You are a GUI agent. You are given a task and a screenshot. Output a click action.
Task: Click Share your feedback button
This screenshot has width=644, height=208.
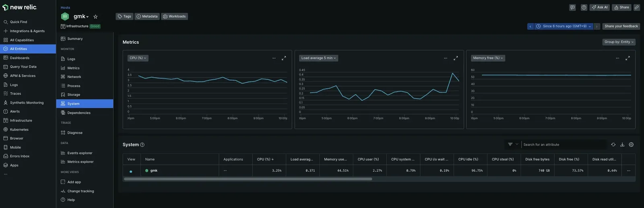coord(621,26)
